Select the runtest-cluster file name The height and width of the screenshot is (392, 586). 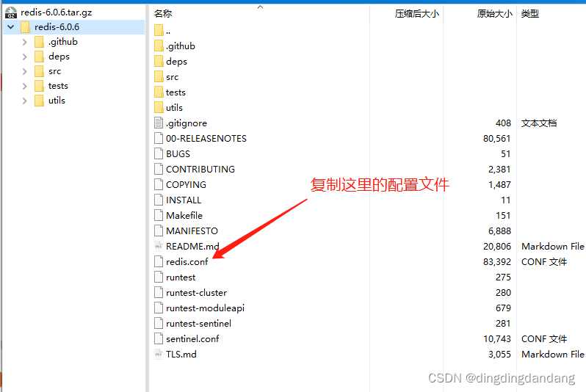click(197, 293)
